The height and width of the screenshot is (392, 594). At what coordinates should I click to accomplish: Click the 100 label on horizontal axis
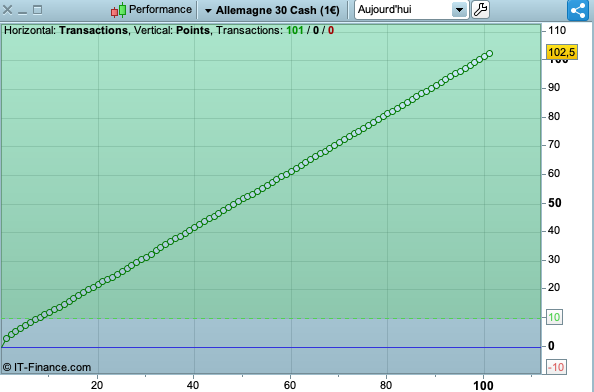coord(483,386)
